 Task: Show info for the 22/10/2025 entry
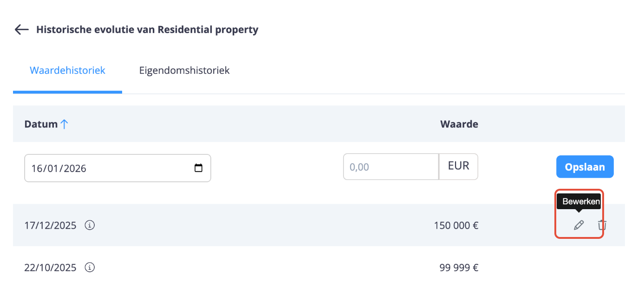(x=90, y=268)
